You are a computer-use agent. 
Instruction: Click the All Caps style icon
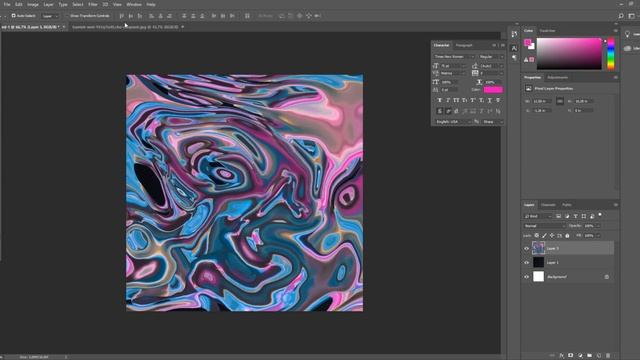coord(456,100)
